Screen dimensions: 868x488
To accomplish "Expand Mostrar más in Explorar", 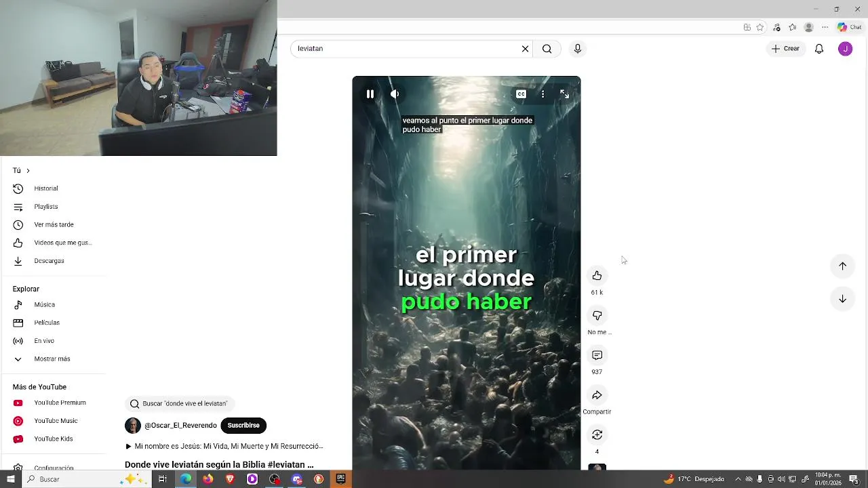I will (52, 359).
